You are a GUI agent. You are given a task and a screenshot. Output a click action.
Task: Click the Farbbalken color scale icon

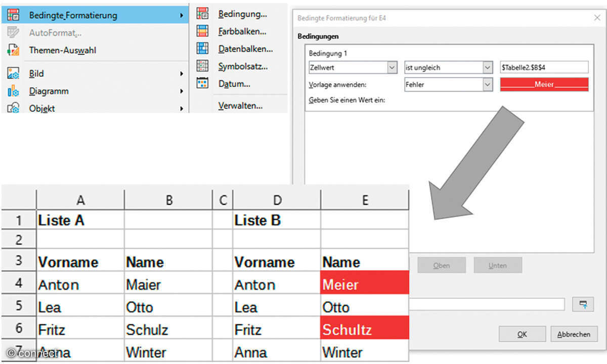click(202, 31)
